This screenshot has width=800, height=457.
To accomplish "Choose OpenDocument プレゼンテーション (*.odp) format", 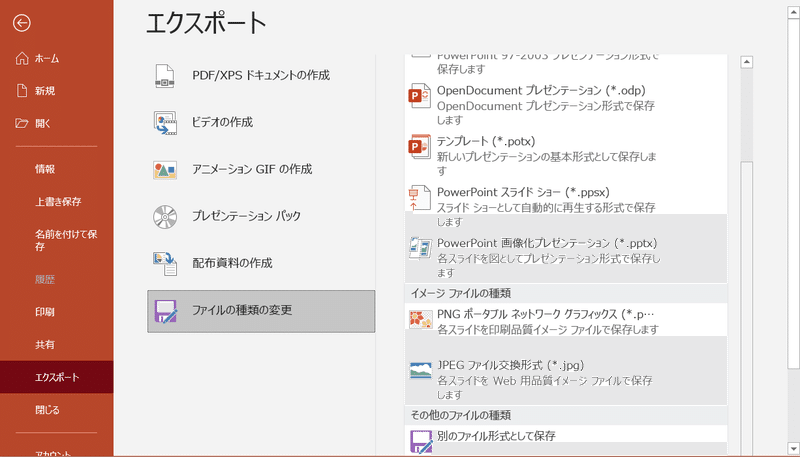I will (566, 105).
